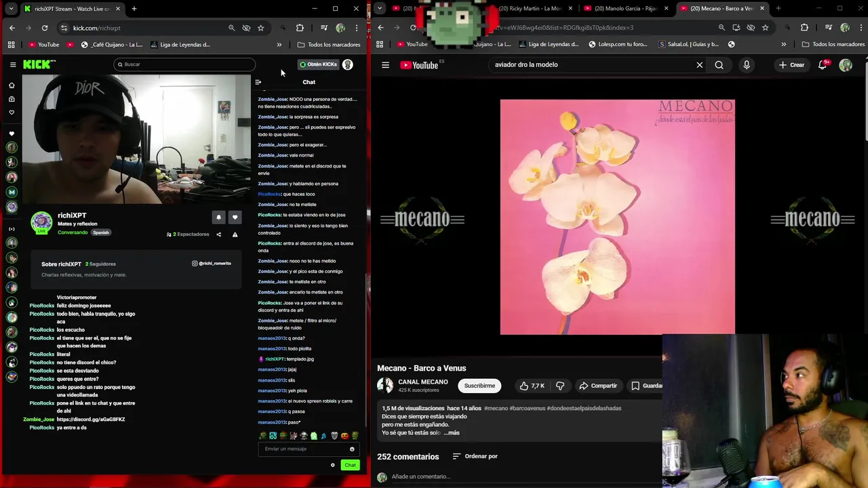Click the YouTube search magnifier button
This screenshot has width=868, height=488.
[719, 65]
